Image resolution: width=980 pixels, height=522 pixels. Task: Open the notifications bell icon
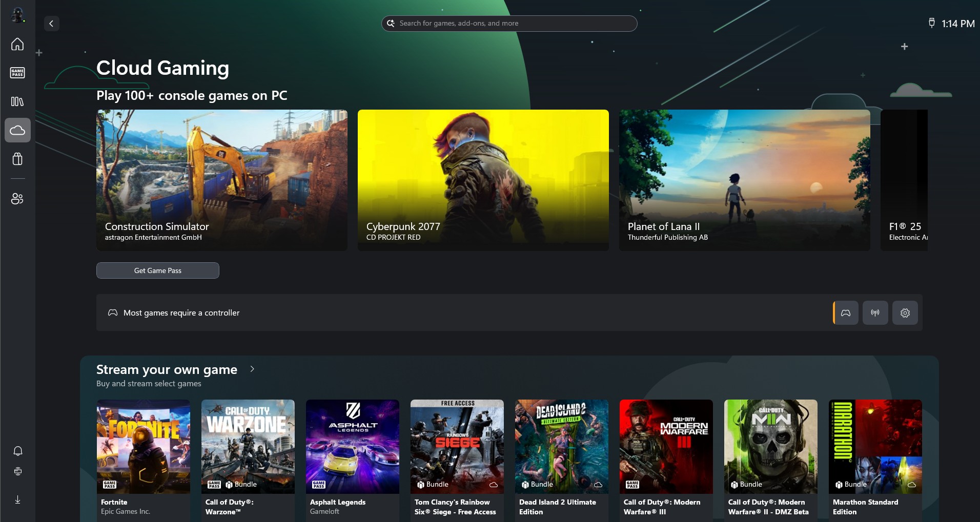17,451
